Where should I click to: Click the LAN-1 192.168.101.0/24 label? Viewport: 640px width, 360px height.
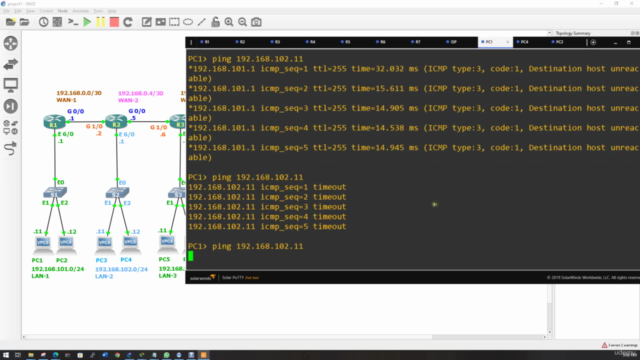(x=58, y=273)
